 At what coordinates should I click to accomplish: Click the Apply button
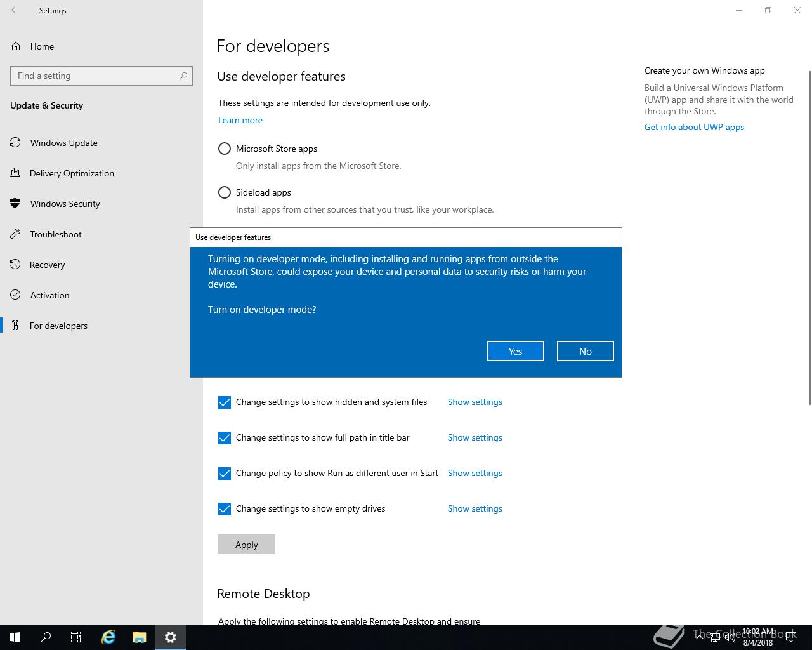pos(247,545)
